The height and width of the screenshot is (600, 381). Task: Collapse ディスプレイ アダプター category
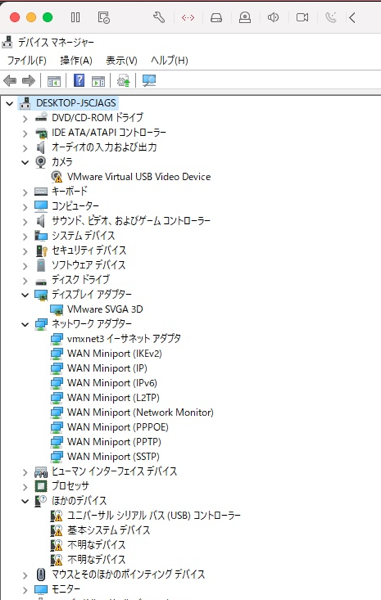coord(25,295)
